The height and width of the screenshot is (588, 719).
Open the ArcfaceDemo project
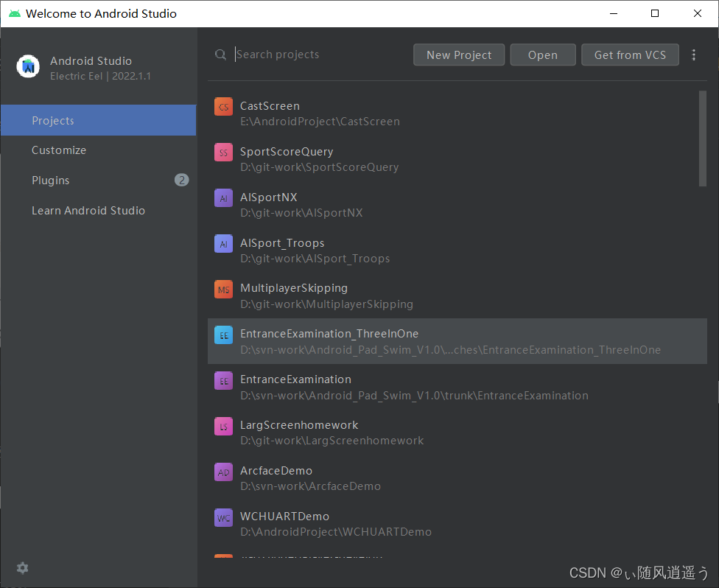point(457,478)
